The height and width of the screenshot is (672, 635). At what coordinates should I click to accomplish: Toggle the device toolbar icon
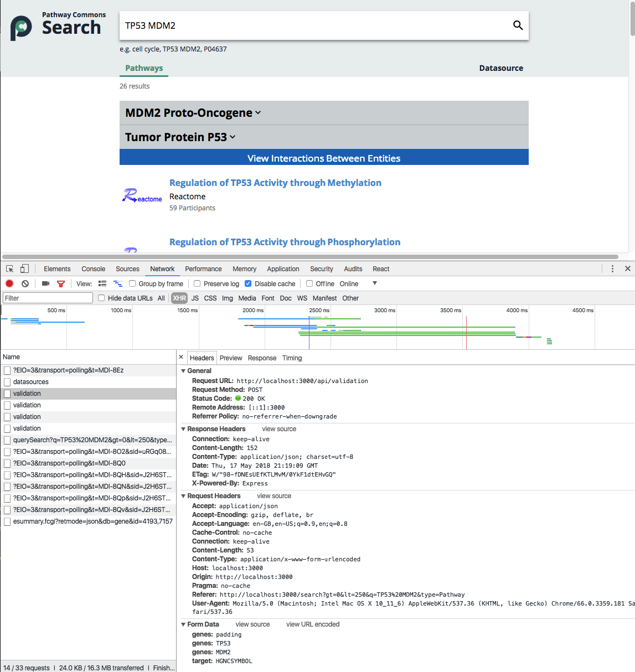click(24, 269)
